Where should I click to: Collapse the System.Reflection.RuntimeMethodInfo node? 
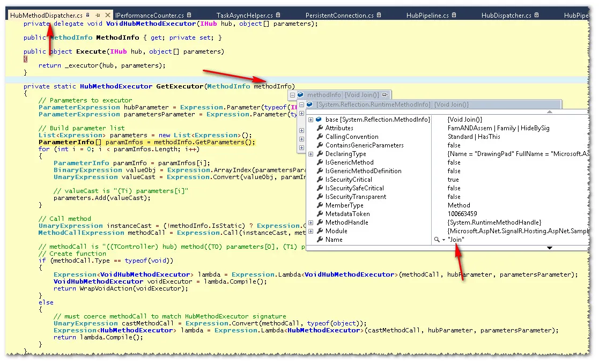point(301,105)
